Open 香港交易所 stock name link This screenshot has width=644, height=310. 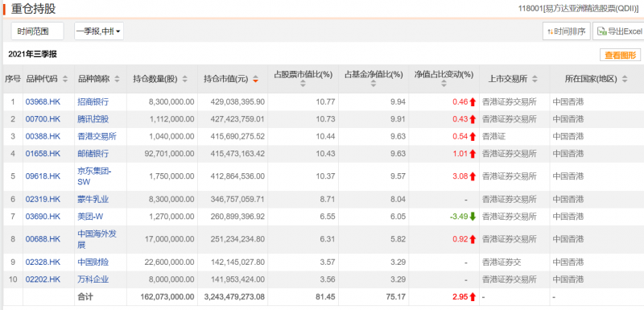click(97, 136)
